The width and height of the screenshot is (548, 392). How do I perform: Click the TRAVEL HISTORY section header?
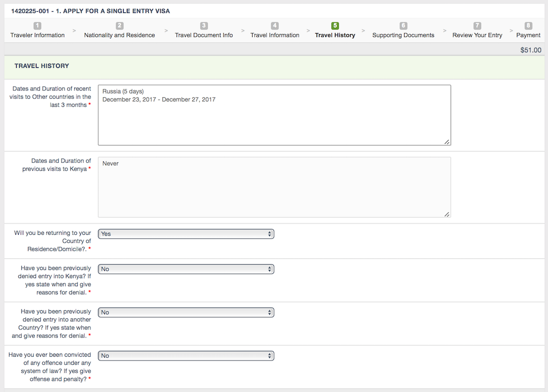42,66
